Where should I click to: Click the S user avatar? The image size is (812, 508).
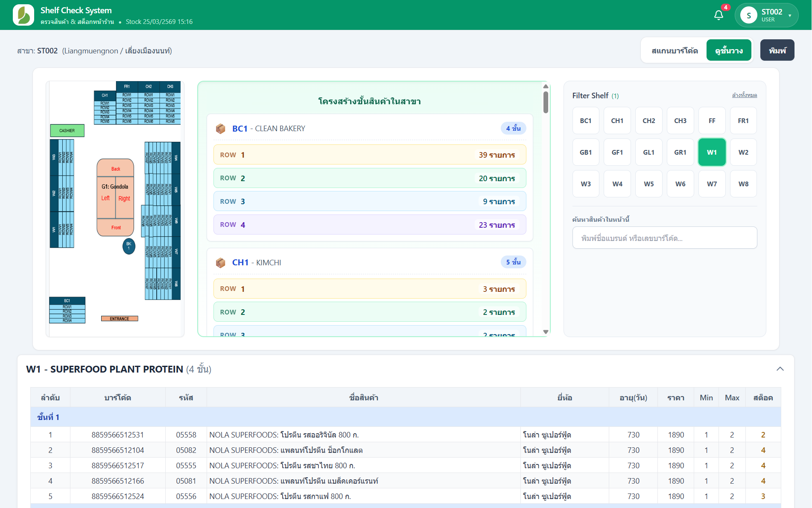coord(748,15)
